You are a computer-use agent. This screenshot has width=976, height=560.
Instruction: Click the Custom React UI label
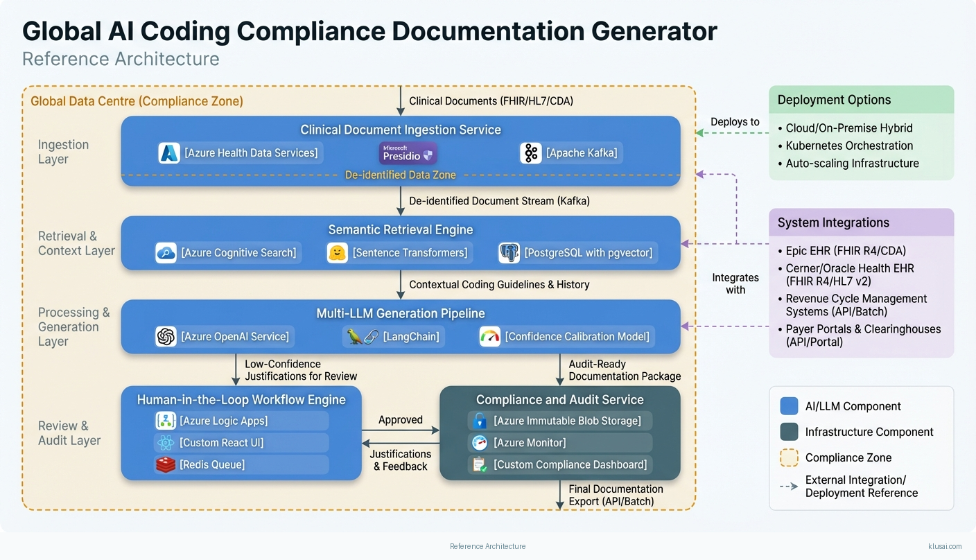click(221, 443)
